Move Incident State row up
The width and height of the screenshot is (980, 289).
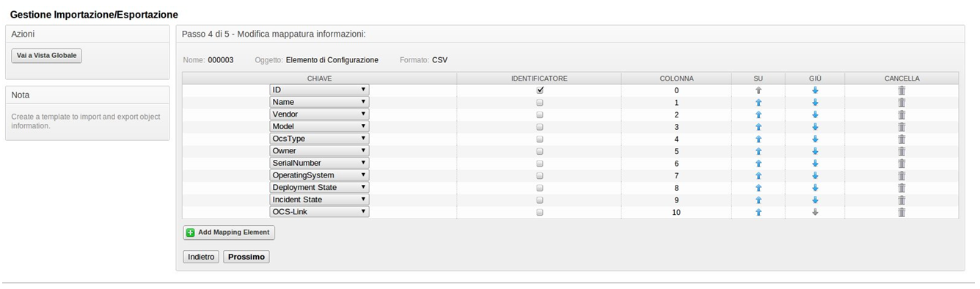(x=758, y=200)
